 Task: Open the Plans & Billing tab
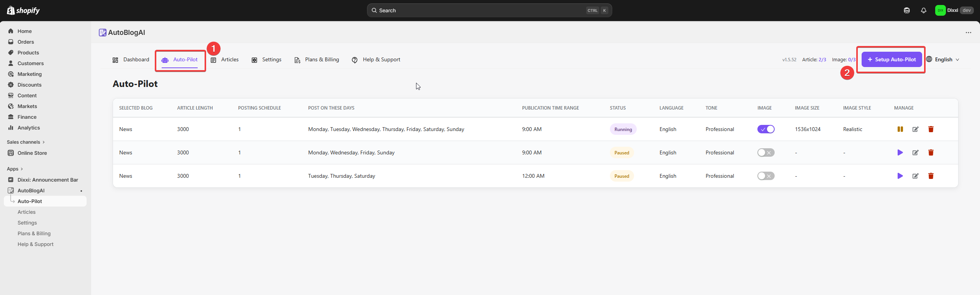pos(316,60)
